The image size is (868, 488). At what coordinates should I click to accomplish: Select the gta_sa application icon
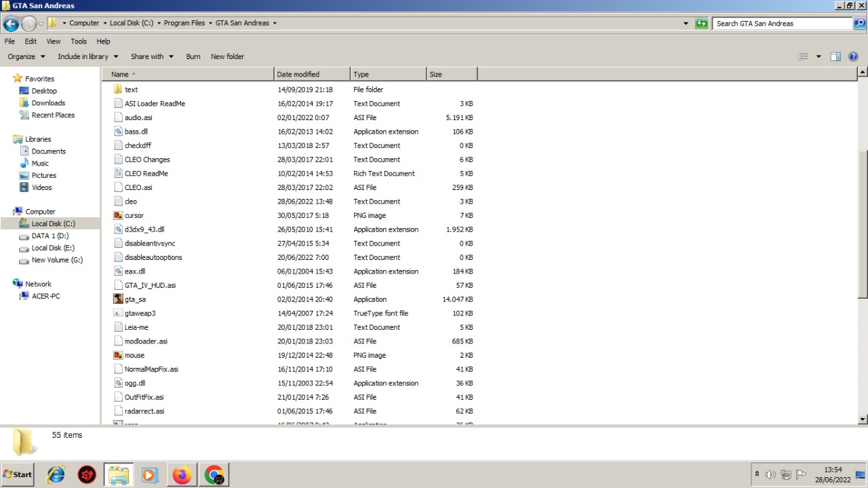click(118, 299)
